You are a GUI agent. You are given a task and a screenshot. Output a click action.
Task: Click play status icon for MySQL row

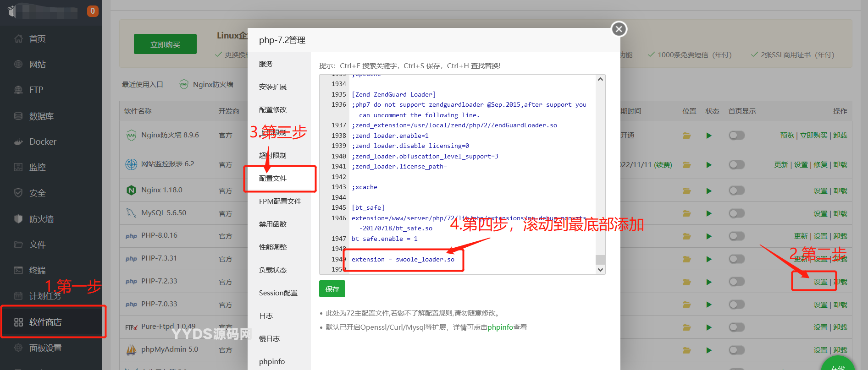tap(709, 213)
